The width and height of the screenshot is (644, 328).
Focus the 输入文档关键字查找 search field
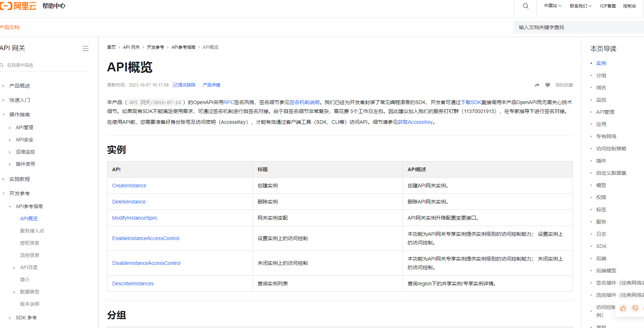(x=579, y=27)
